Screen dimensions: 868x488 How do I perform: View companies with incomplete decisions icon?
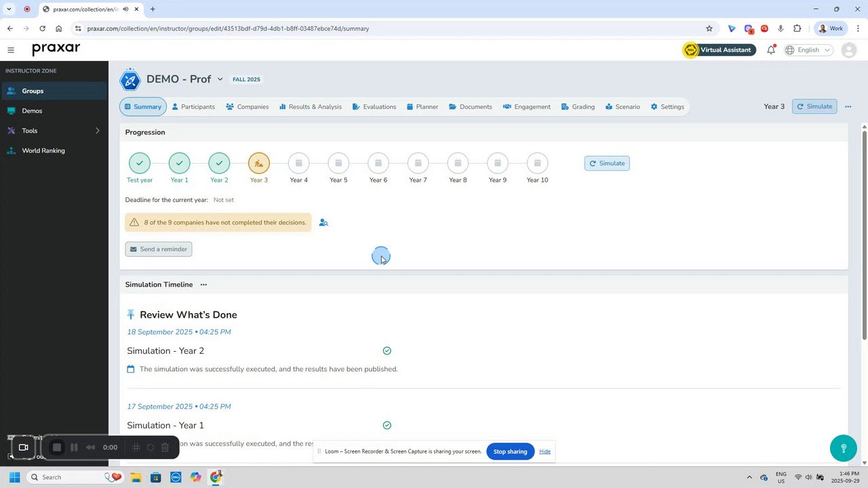point(323,222)
